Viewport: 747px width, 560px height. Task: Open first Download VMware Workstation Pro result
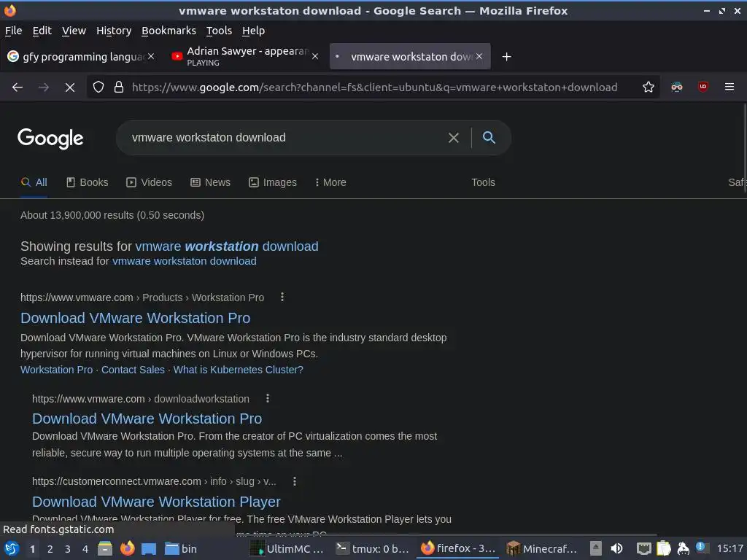135,318
